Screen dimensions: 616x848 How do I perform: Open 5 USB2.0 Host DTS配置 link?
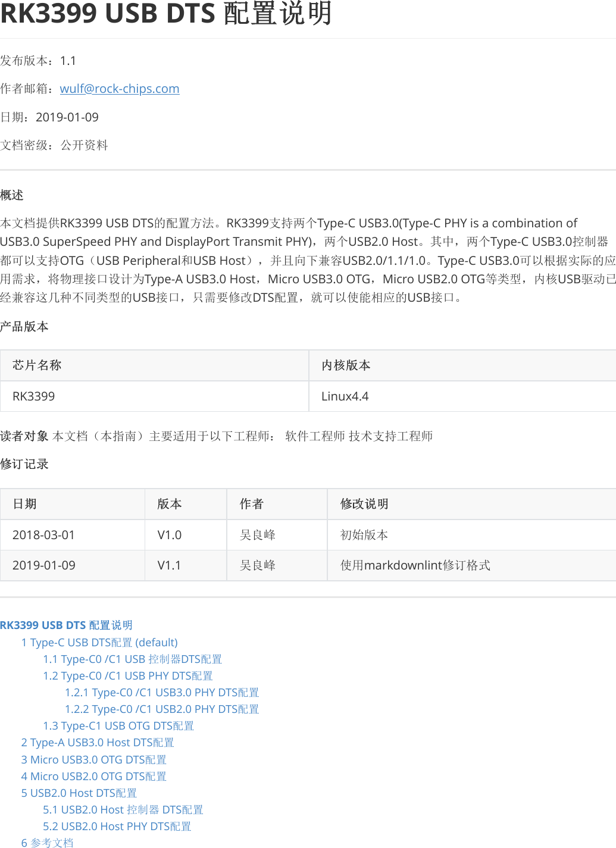pos(79,793)
